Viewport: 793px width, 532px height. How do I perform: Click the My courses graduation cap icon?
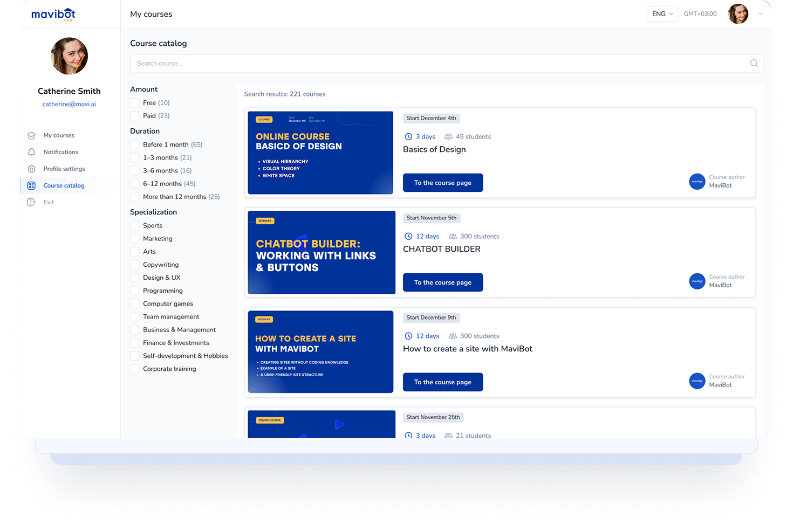(31, 136)
